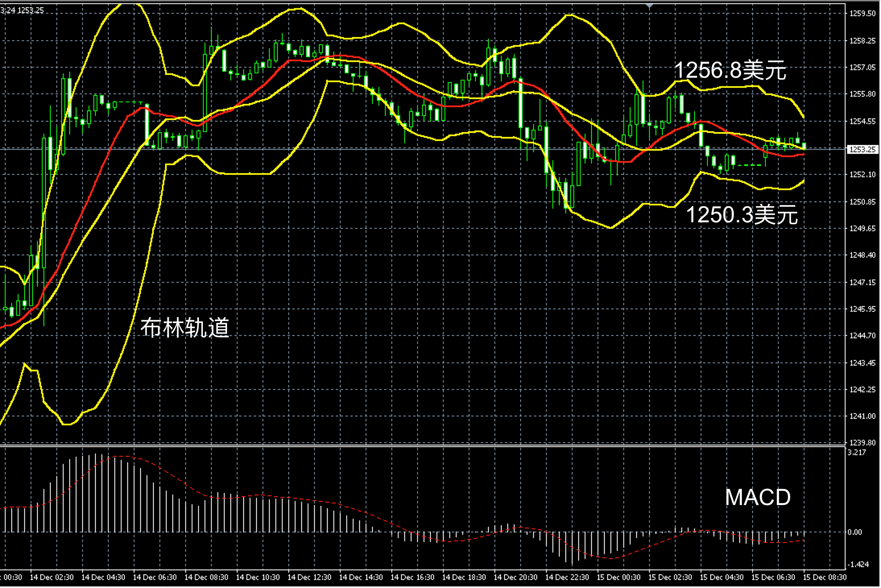The image size is (881, 588).
Task: Click the 1239.80 price scale value
Action: tap(862, 443)
